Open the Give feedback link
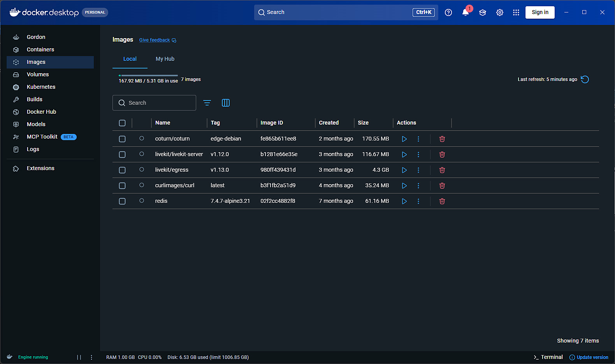 pos(158,40)
